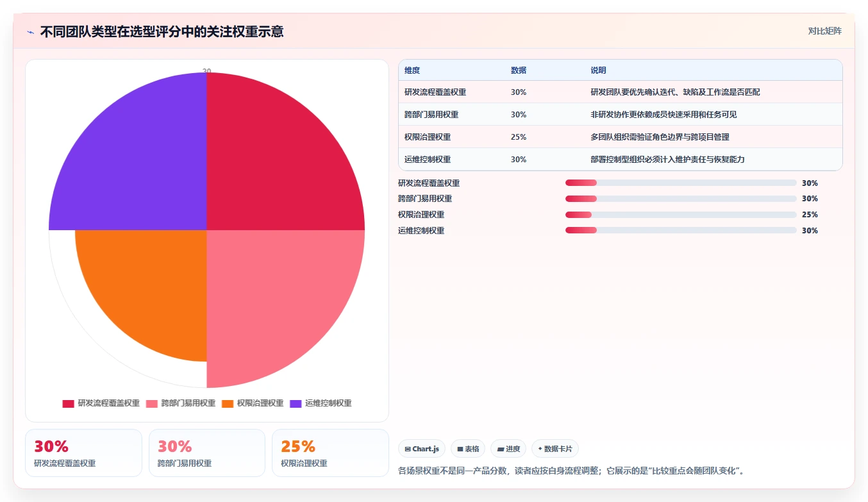Toggle the 研发流程覆盖权重 legend item
Viewport: 868px width, 502px height.
[x=101, y=403]
